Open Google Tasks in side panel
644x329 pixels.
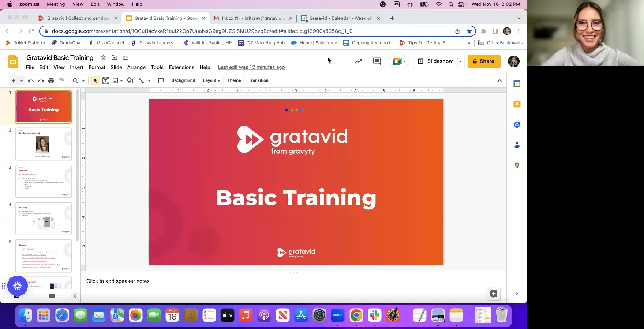pos(517,125)
